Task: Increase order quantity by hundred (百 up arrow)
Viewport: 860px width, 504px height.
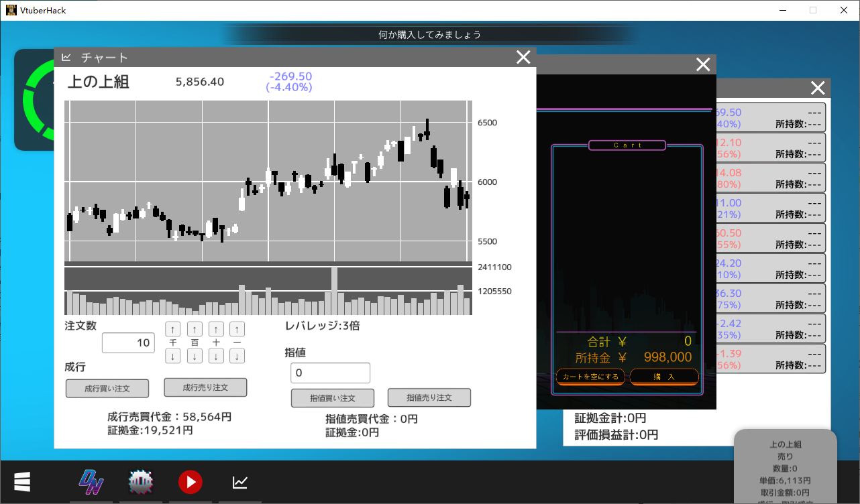Action: coord(195,329)
